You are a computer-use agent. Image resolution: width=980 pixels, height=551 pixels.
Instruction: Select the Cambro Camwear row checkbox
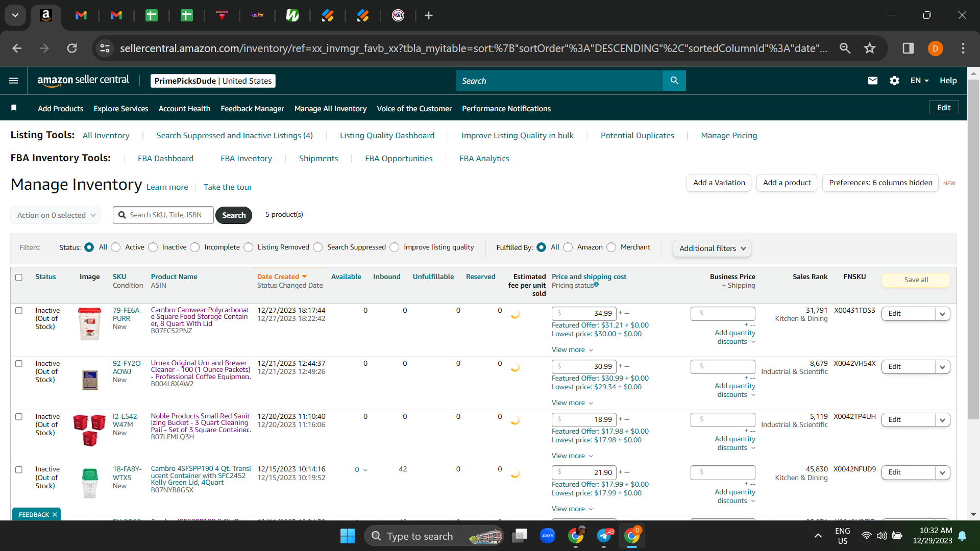tap(19, 311)
